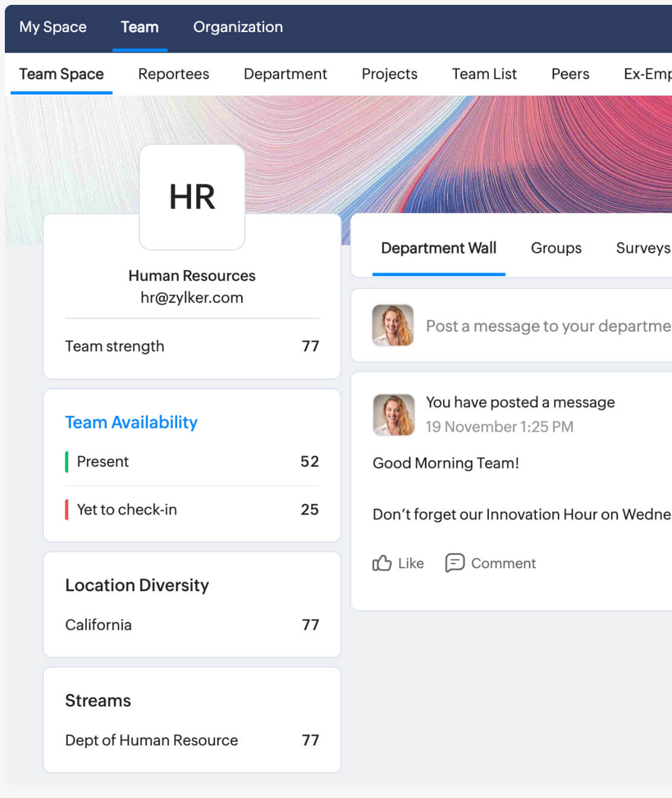Click in the post message input field
This screenshot has width=672, height=798.
(x=547, y=326)
